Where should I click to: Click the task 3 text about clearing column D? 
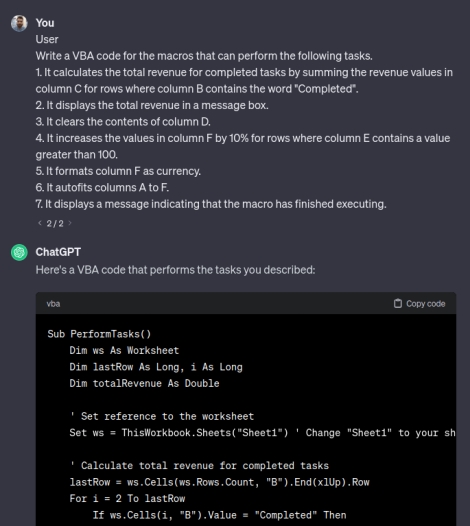click(123, 122)
